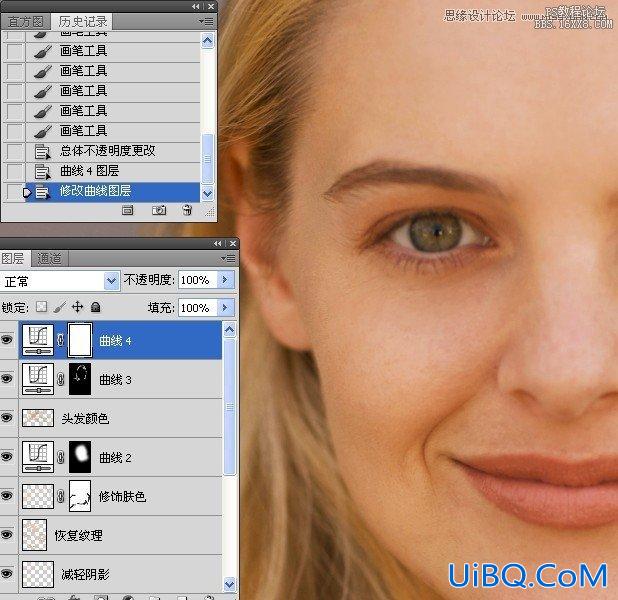Select curves adjustment icon of 曲线 4
618x600 pixels.
click(38, 340)
